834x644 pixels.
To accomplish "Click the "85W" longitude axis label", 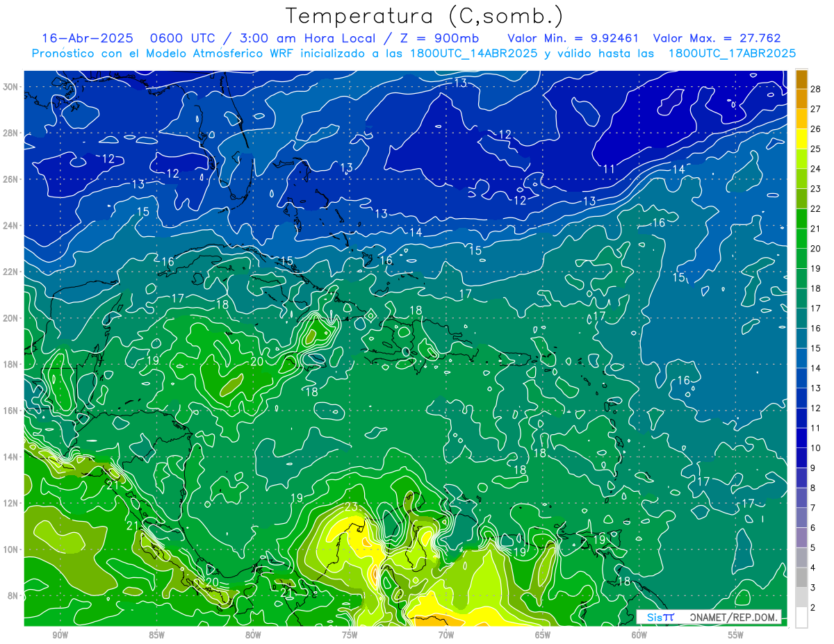I will (x=156, y=635).
